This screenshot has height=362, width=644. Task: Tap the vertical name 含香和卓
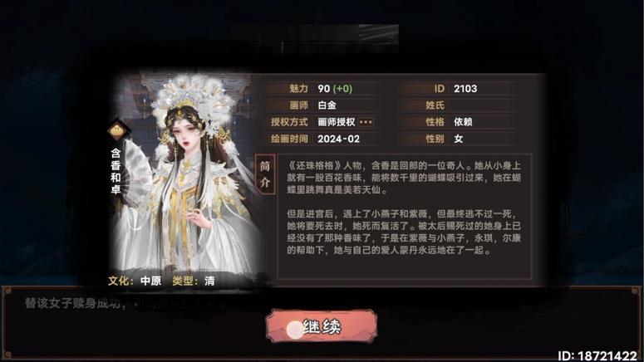click(x=116, y=171)
